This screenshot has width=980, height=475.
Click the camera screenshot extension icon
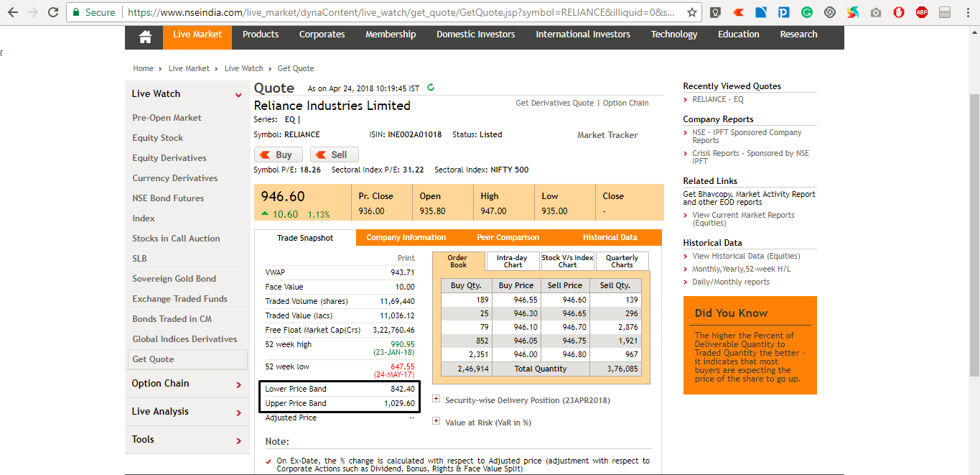pyautogui.click(x=875, y=12)
